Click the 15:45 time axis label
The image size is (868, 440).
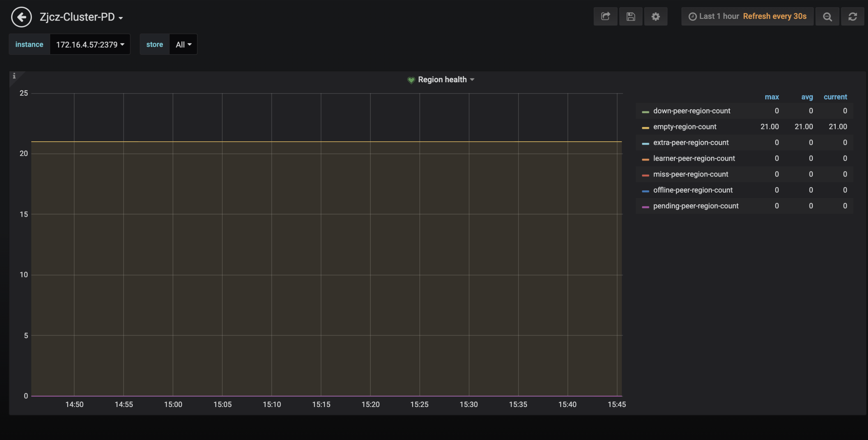pyautogui.click(x=616, y=404)
